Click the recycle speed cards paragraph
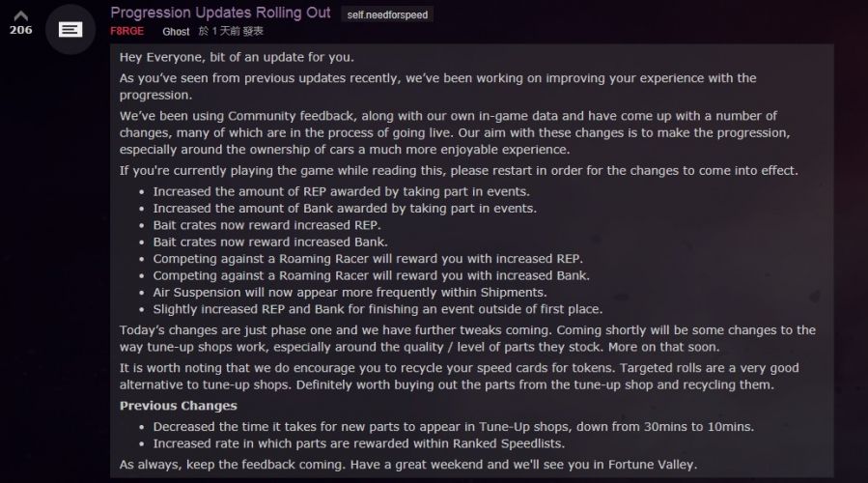This screenshot has height=483, width=868. click(x=460, y=376)
